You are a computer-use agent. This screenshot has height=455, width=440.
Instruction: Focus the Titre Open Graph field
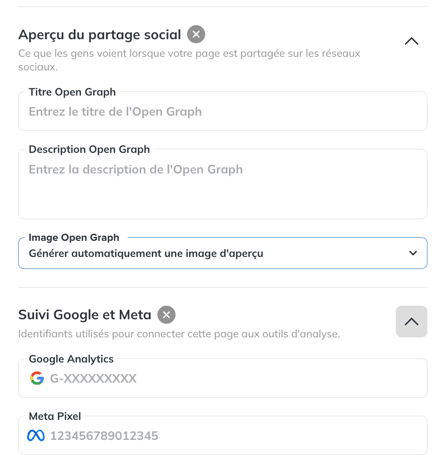(x=223, y=112)
